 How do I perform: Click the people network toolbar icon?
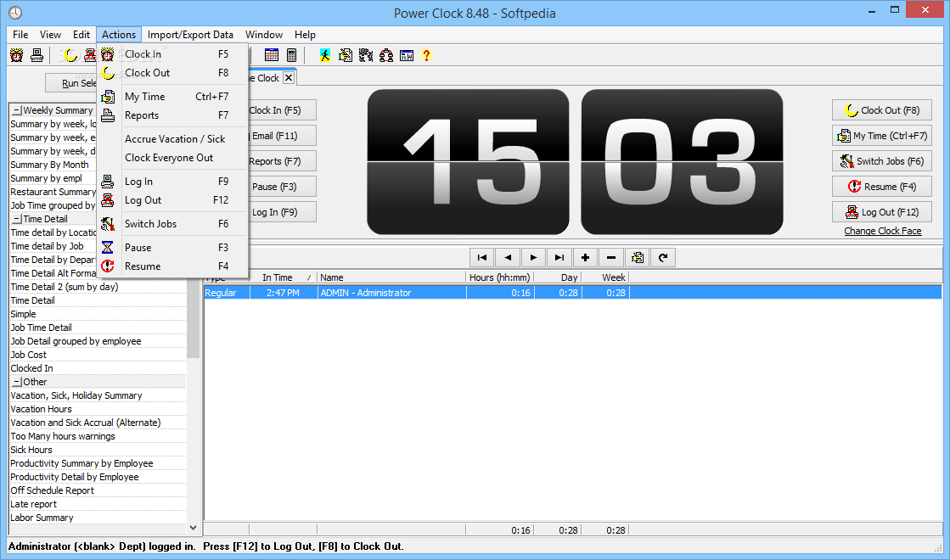386,56
